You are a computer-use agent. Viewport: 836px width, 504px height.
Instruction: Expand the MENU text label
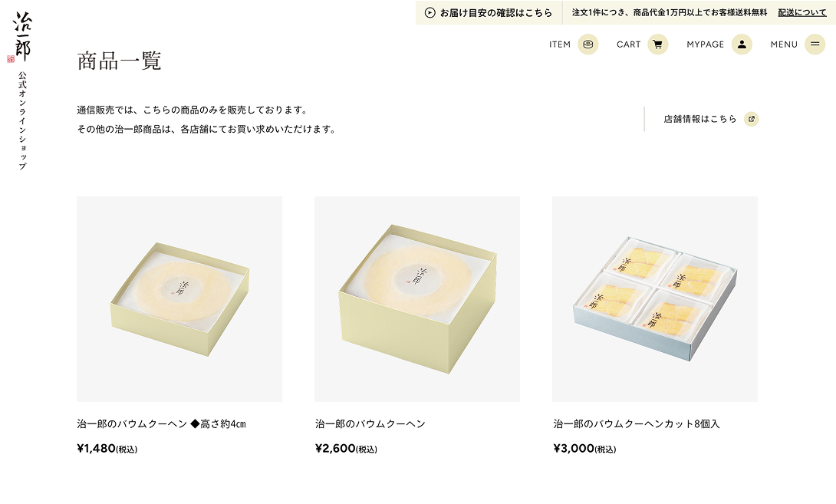click(784, 44)
